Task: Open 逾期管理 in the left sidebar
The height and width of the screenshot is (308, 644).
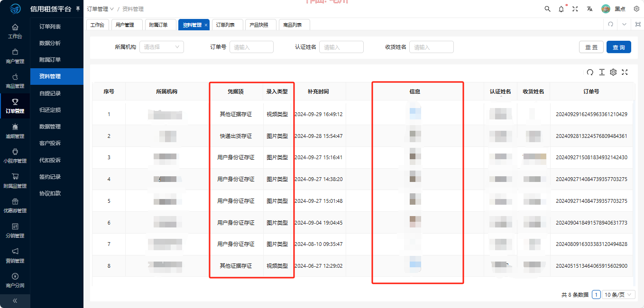Action: 15,131
